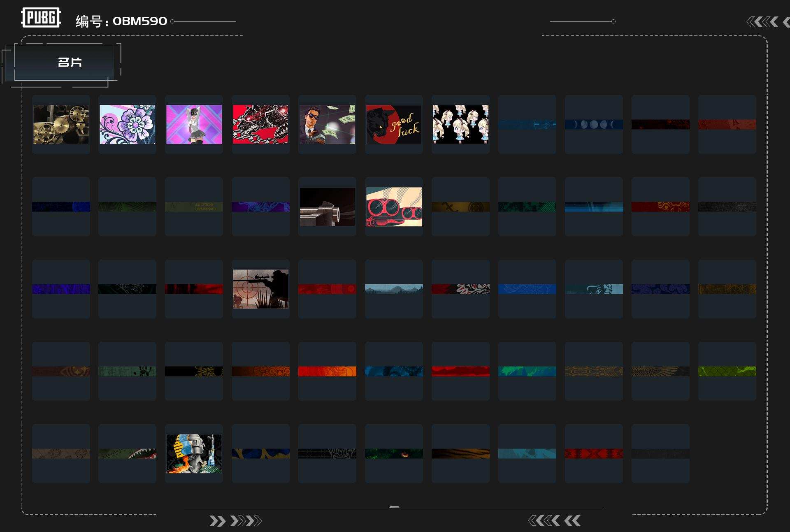Select the blue crosshair nameplate strip
This screenshot has width=790, height=532.
click(x=527, y=124)
